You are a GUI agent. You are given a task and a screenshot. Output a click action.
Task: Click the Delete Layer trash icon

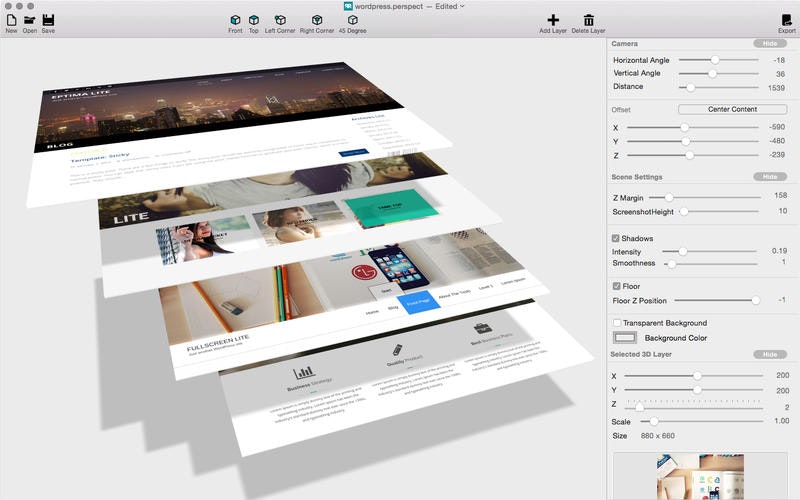click(x=589, y=19)
